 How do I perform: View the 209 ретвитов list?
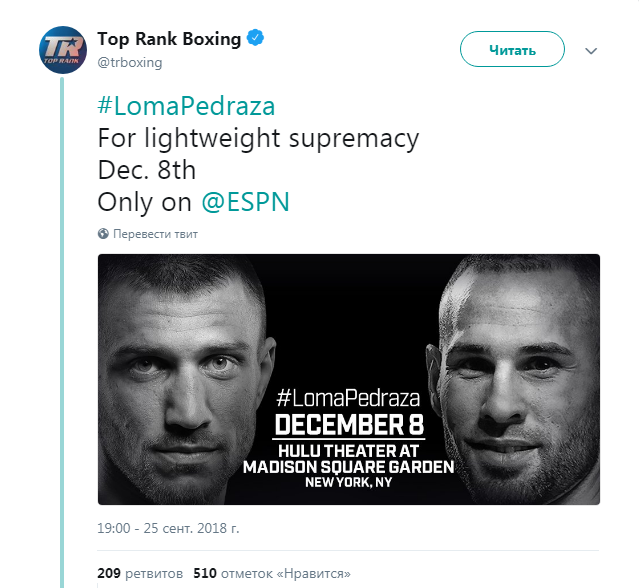[140, 574]
